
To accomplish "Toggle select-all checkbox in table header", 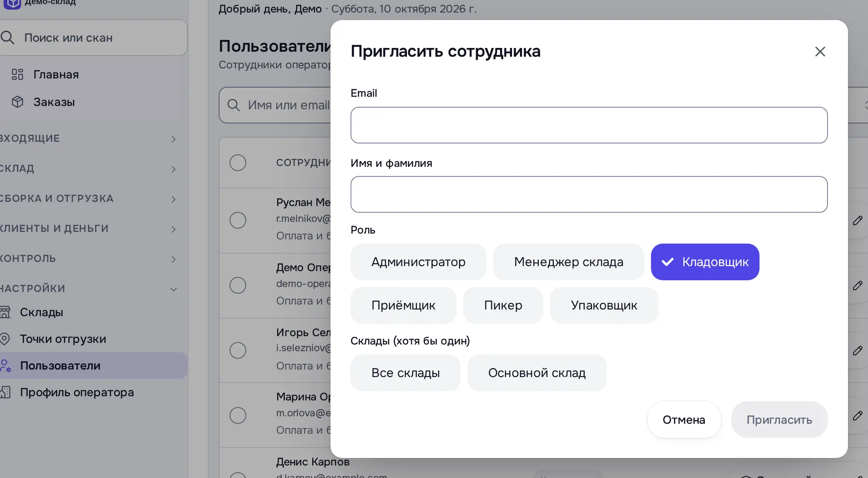I will [x=238, y=163].
